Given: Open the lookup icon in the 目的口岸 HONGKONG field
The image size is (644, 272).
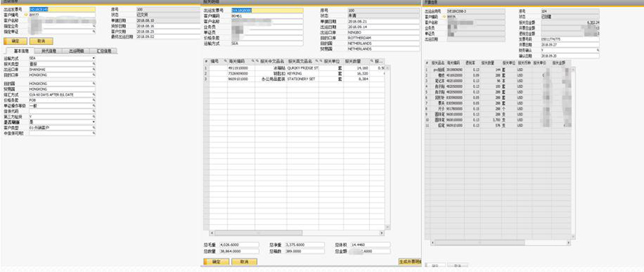Looking at the screenshot, I should (94, 75).
